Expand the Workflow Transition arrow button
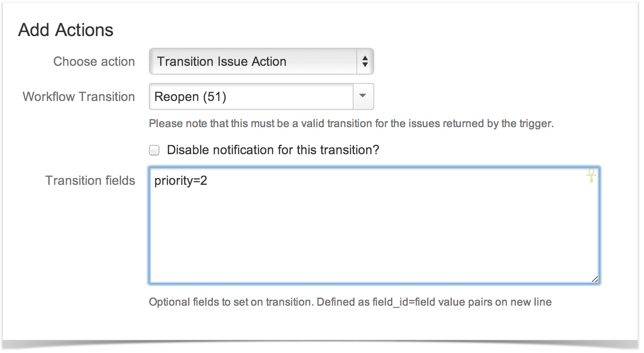This screenshot has width=644, height=353. tap(363, 96)
